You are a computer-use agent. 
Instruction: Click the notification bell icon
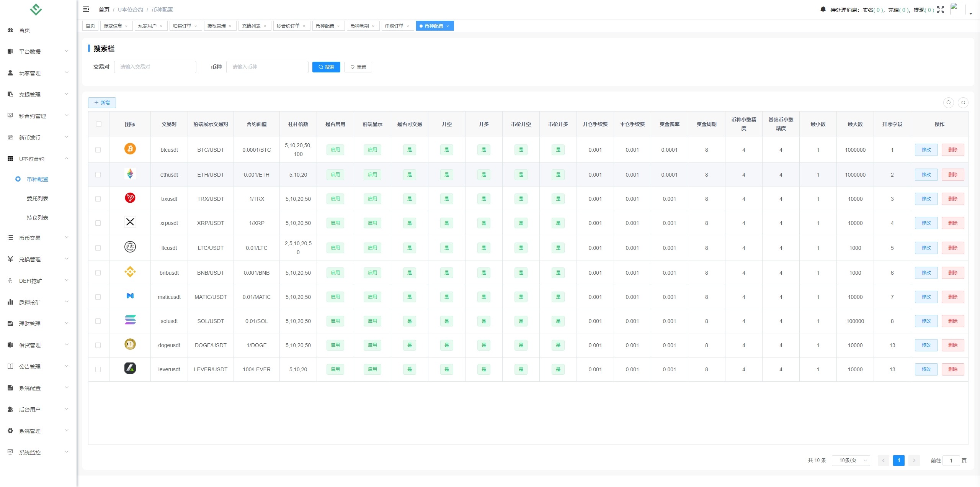(823, 9)
